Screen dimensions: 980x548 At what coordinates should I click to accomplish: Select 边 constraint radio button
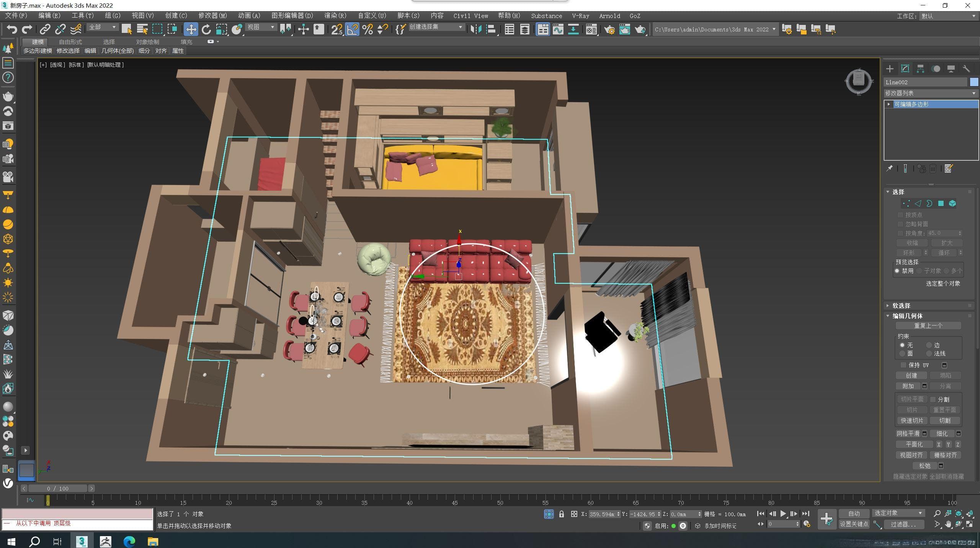coord(929,345)
